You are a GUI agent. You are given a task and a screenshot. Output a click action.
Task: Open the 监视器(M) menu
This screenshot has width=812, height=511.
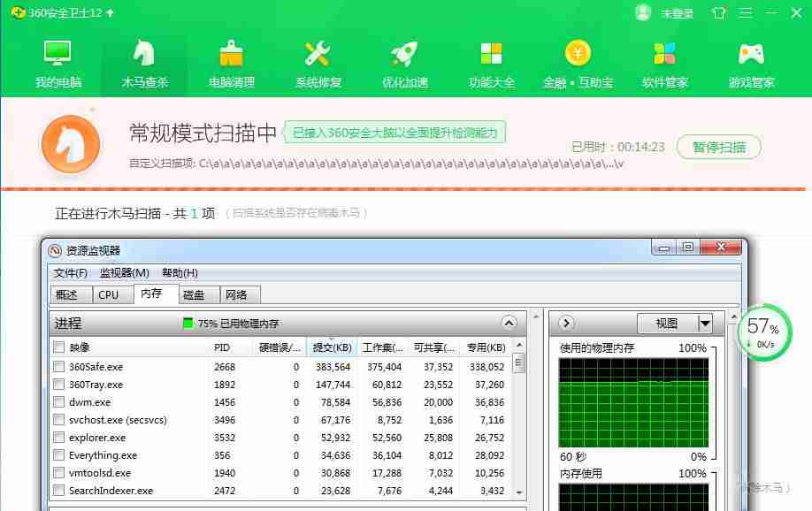[125, 273]
